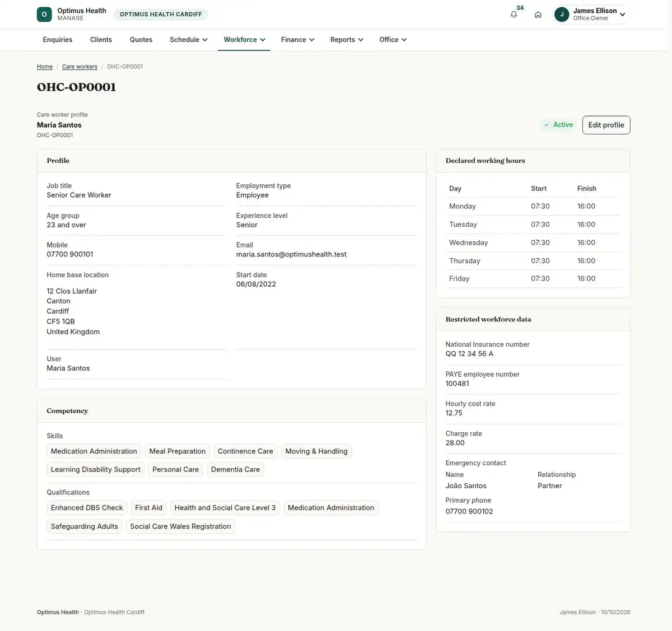The image size is (672, 631).
Task: Click the Edit profile button
Action: (x=606, y=125)
